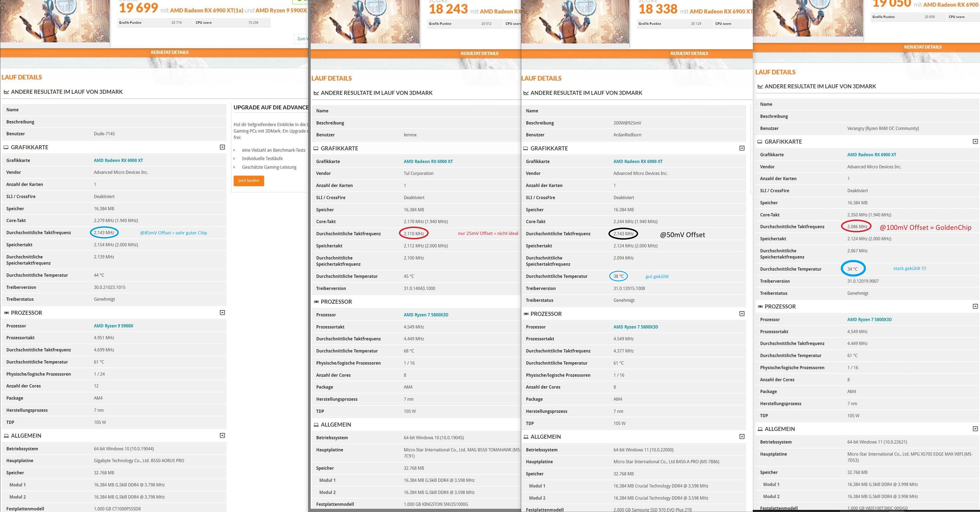Click the robot benchmark thumbnail above the 19 699 result
The image size is (980, 512).
55,21
